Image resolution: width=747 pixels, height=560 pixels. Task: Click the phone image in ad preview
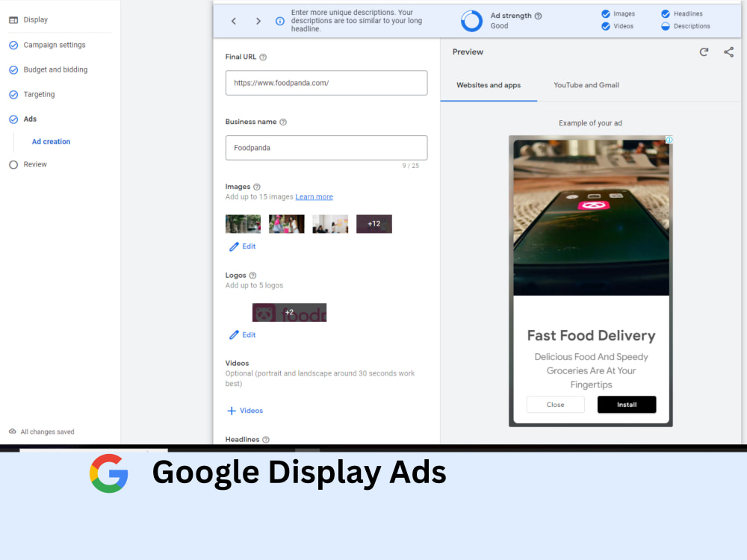coord(591,217)
